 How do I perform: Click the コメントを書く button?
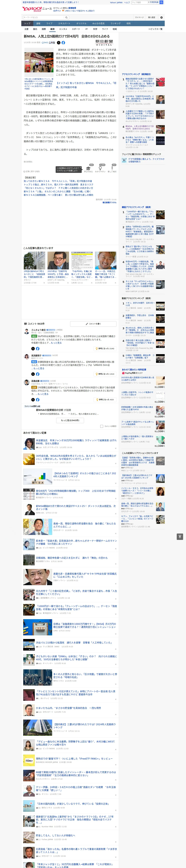(93, 324)
